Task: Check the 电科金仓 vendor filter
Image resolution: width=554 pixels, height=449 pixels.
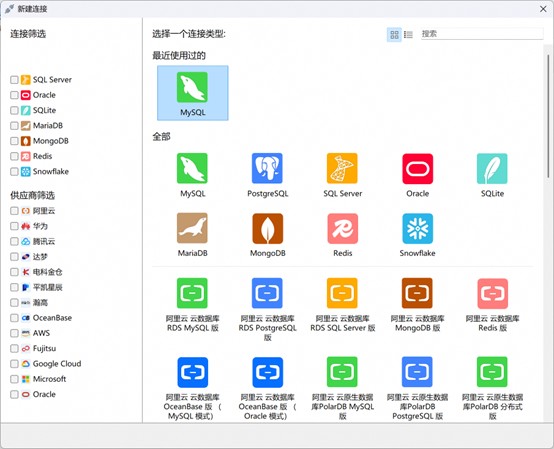Action: coord(14,272)
